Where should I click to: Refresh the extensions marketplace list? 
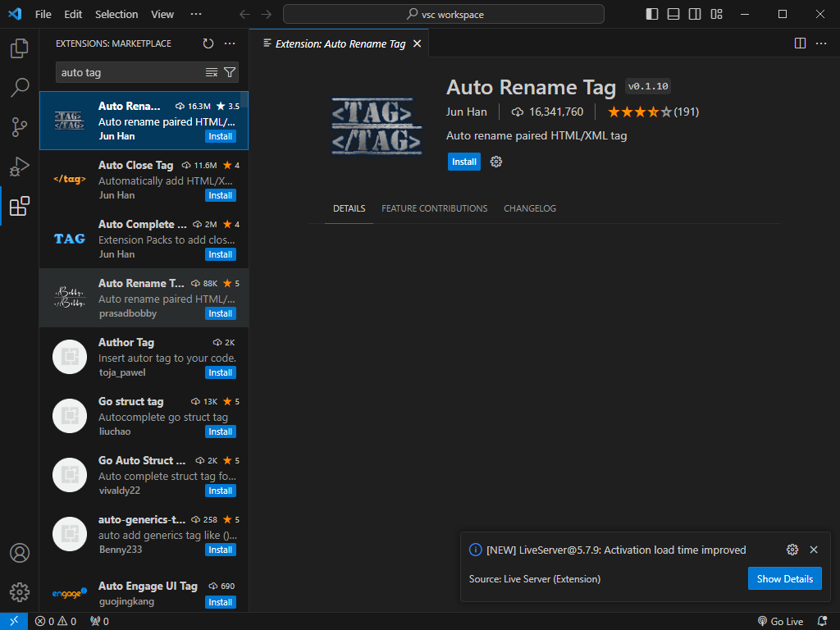coord(208,43)
